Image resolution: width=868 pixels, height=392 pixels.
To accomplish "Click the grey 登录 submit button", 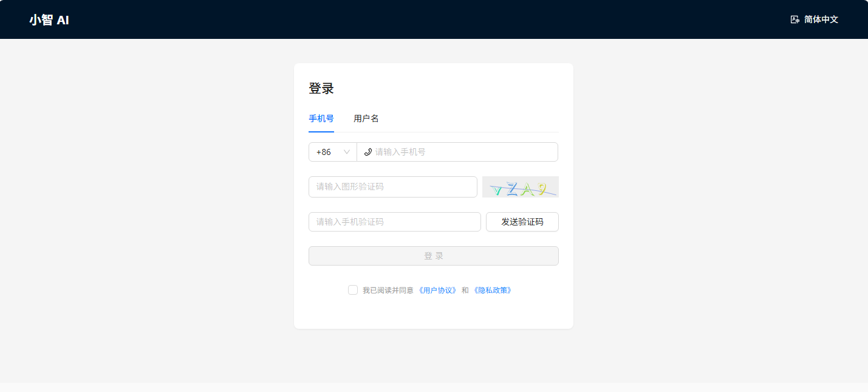I will pos(433,256).
